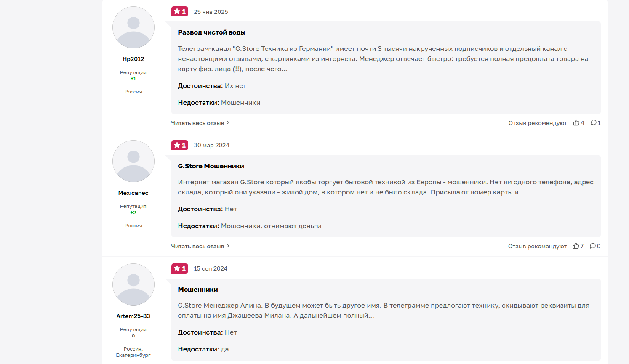Click Artem25-83's avatar image
This screenshot has width=629, height=364.
pyautogui.click(x=133, y=284)
